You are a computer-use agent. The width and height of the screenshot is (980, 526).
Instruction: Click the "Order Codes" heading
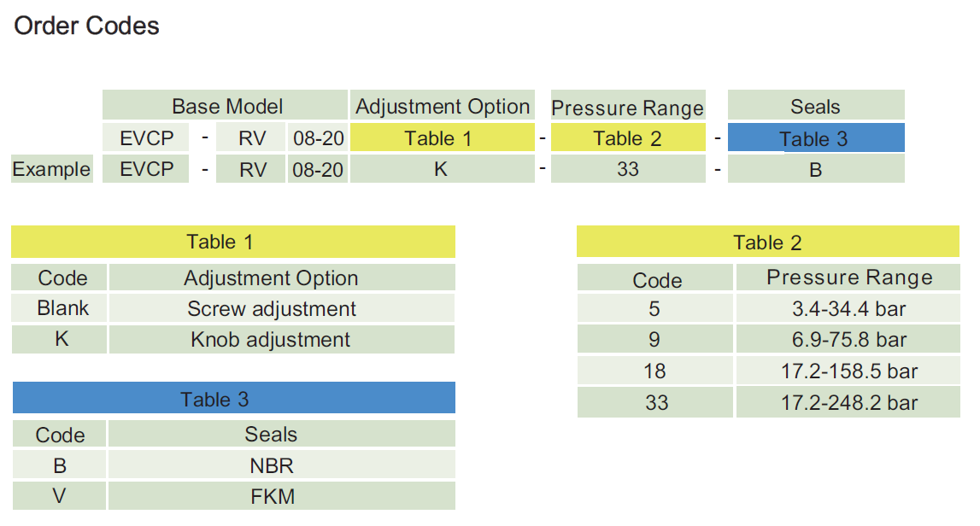coord(86,26)
